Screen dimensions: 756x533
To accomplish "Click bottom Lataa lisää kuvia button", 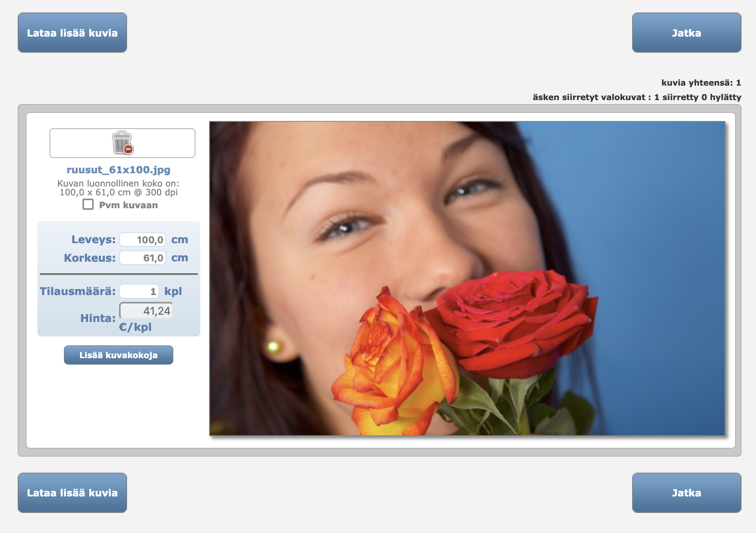I will [72, 493].
